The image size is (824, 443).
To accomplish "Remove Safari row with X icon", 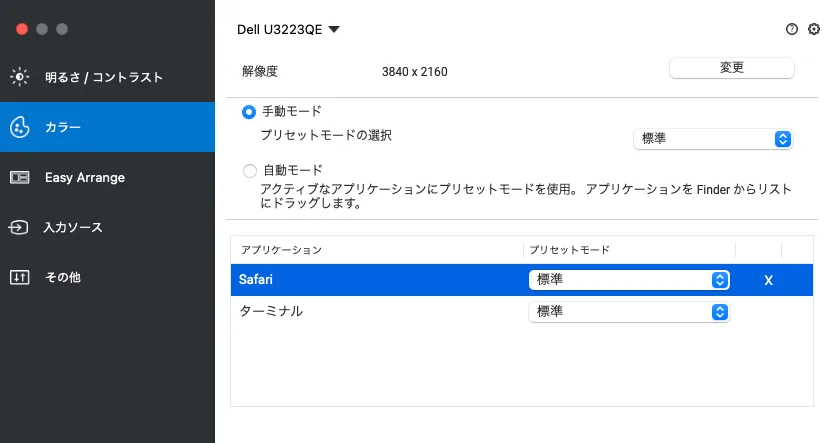I will (x=768, y=281).
